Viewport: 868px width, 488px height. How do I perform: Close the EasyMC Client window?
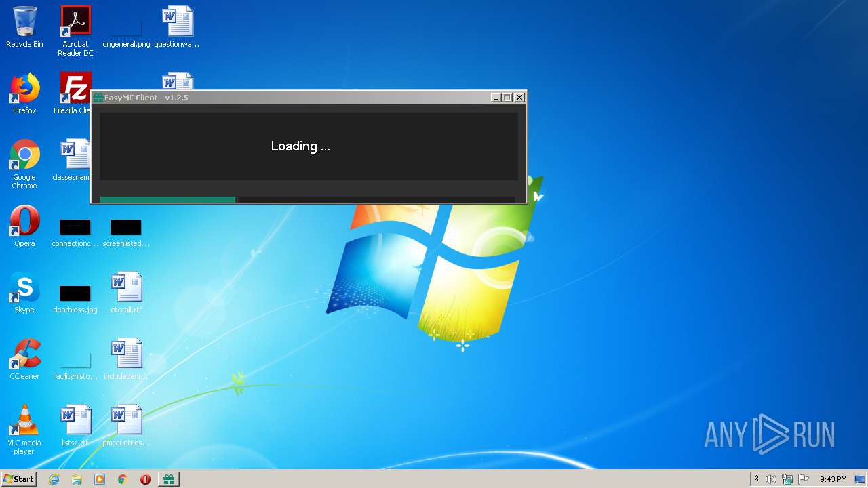coord(519,98)
